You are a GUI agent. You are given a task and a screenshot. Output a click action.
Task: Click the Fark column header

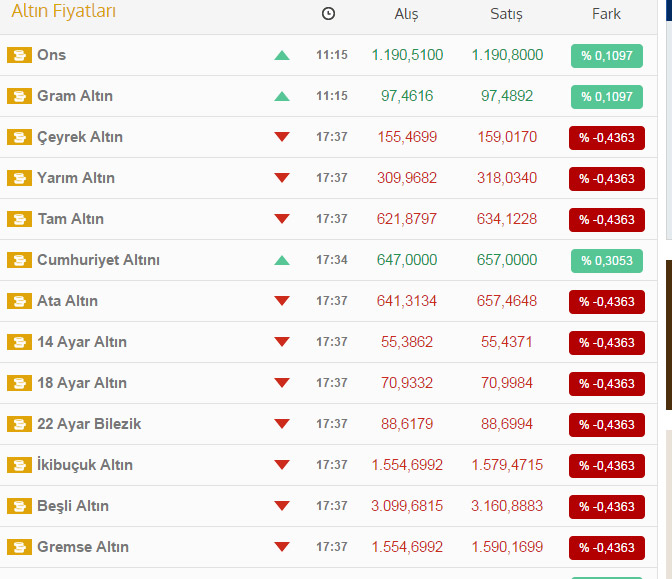tap(606, 14)
